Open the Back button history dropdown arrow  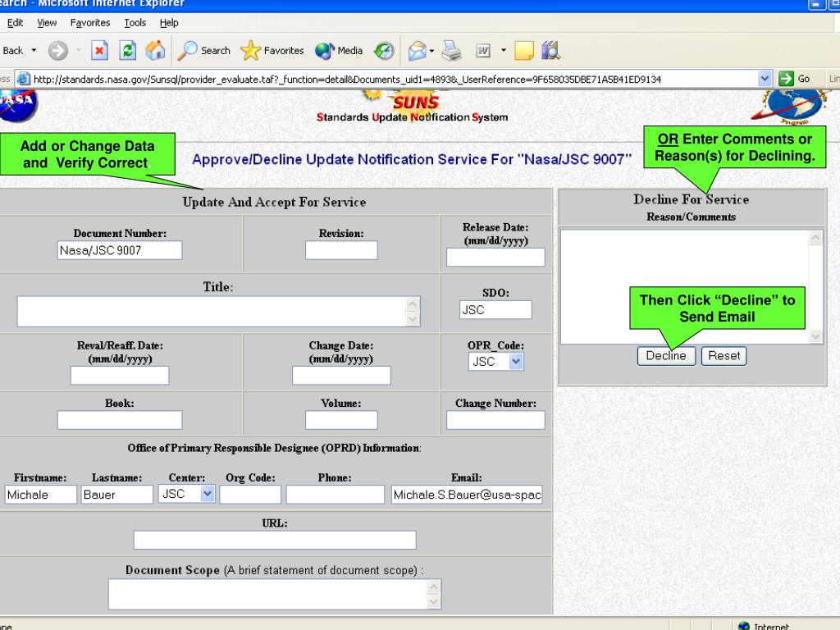pos(34,50)
